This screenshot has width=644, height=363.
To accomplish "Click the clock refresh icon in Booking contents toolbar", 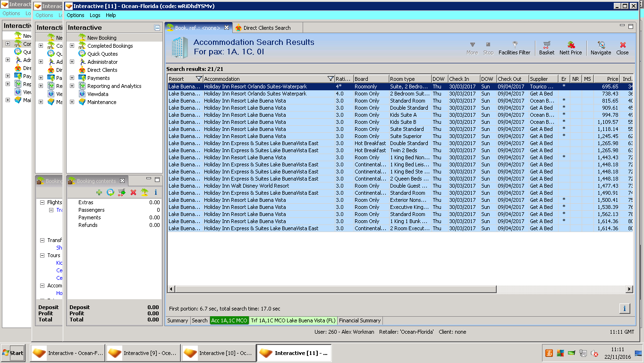I will click(110, 192).
